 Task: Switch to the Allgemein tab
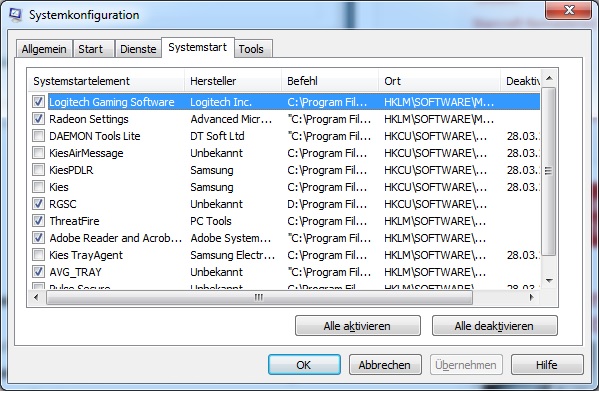pyautogui.click(x=44, y=49)
